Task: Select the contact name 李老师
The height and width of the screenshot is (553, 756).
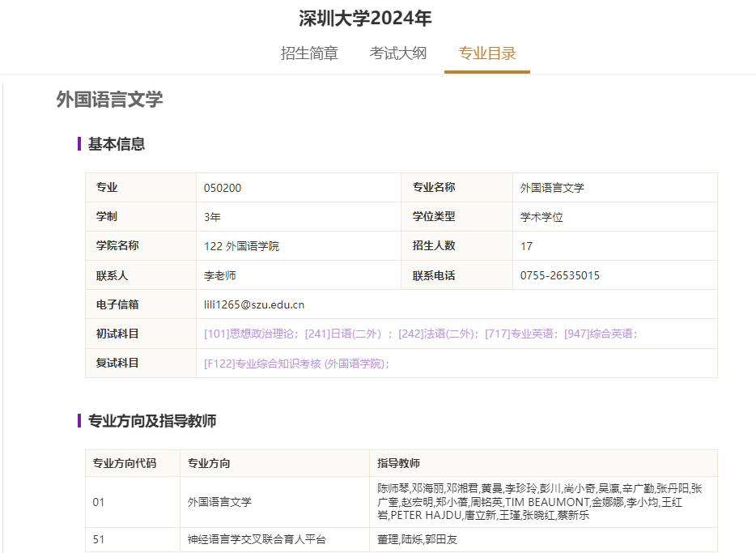Action: tap(220, 275)
